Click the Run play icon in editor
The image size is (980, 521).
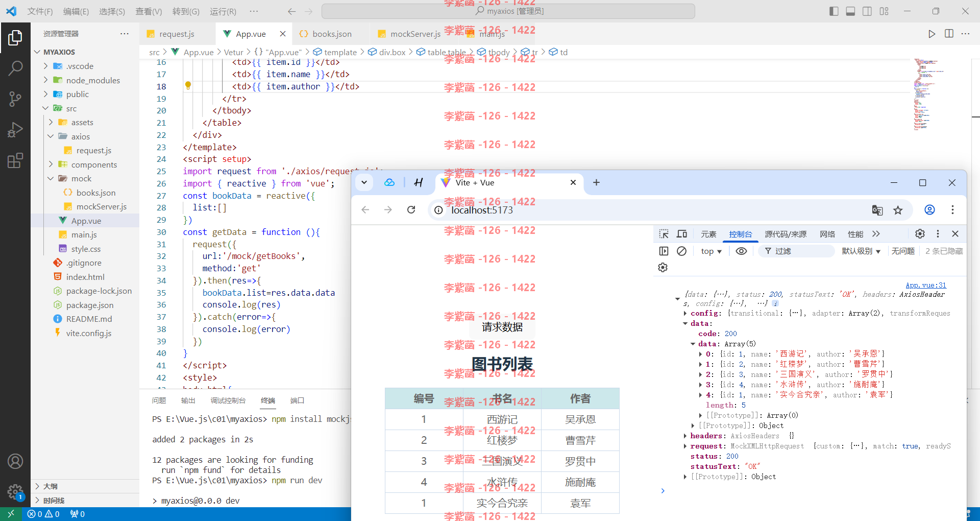(x=932, y=34)
